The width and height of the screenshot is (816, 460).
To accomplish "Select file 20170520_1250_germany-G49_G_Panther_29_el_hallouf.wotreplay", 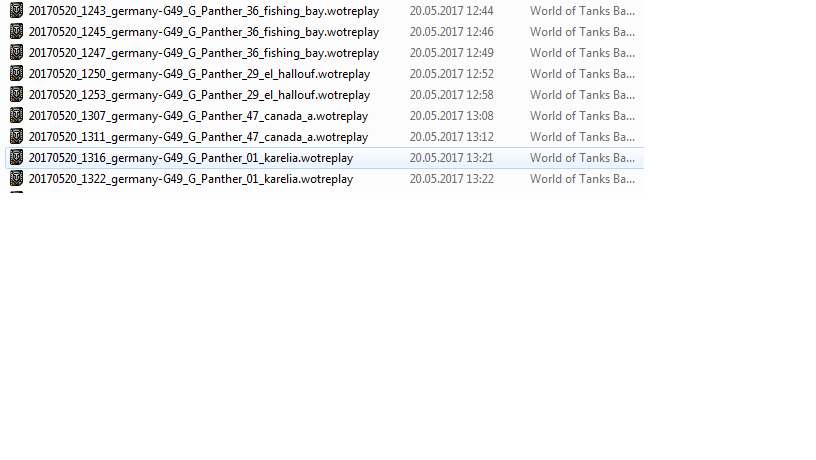I will [x=199, y=74].
